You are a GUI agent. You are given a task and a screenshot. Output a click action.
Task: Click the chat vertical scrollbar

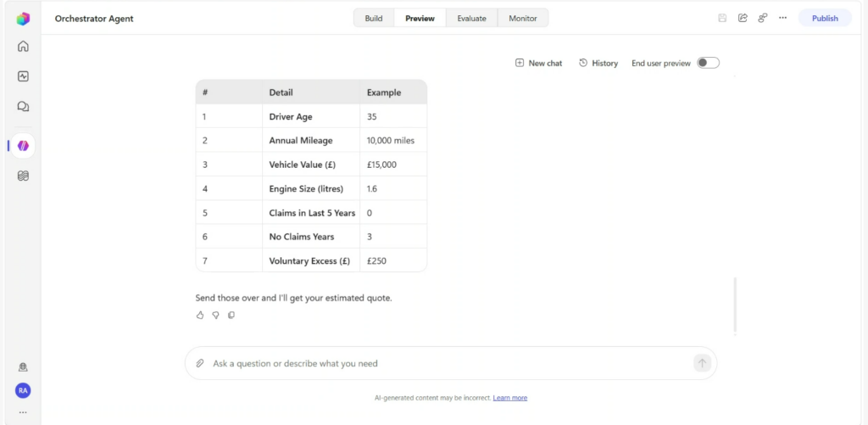pyautogui.click(x=735, y=306)
